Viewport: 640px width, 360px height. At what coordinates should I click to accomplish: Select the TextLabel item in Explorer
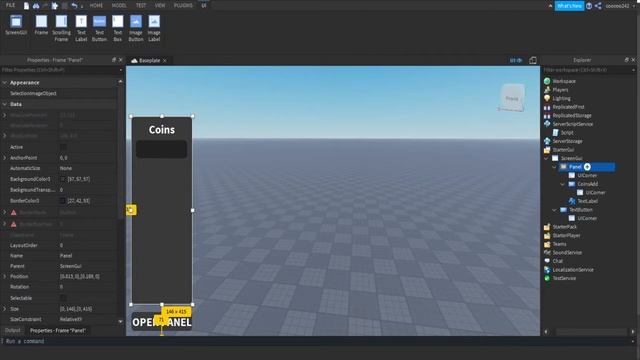tap(587, 201)
